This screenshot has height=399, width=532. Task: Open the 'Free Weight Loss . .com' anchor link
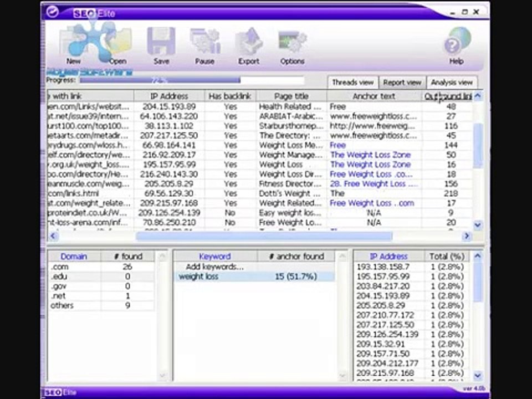(x=372, y=203)
